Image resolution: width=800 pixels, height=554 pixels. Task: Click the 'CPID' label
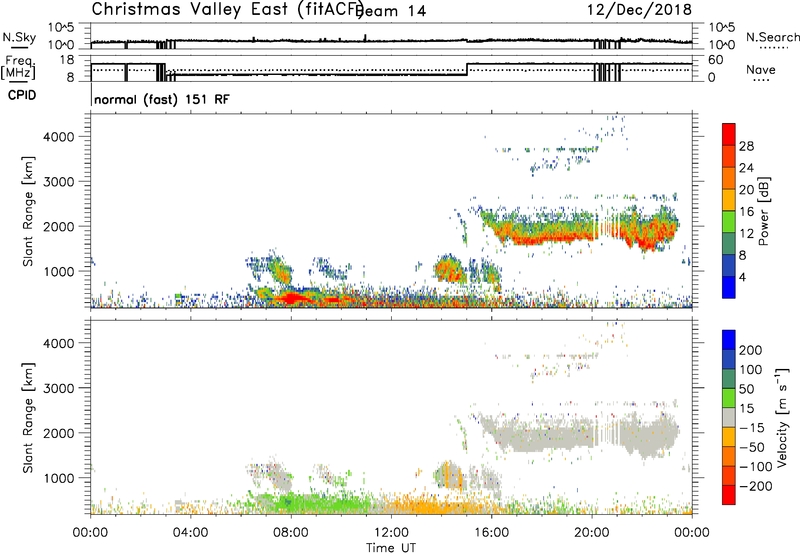pyautogui.click(x=22, y=95)
